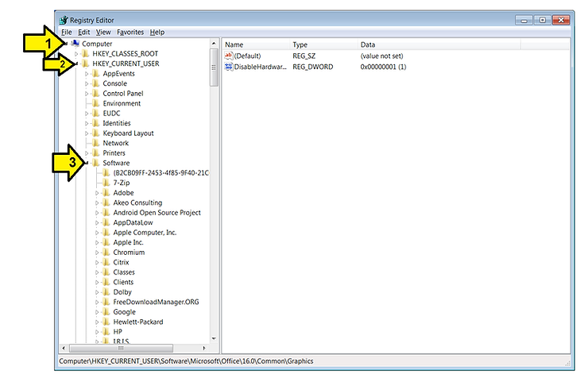Viewport: 588px width, 378px height.
Task: Click the Identities folder icon
Action: tap(96, 123)
